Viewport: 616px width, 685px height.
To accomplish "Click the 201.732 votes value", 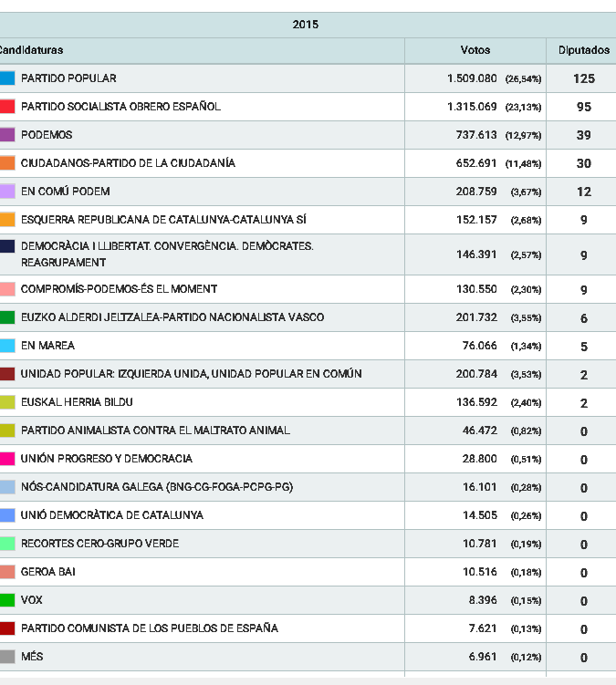I will [x=476, y=317].
